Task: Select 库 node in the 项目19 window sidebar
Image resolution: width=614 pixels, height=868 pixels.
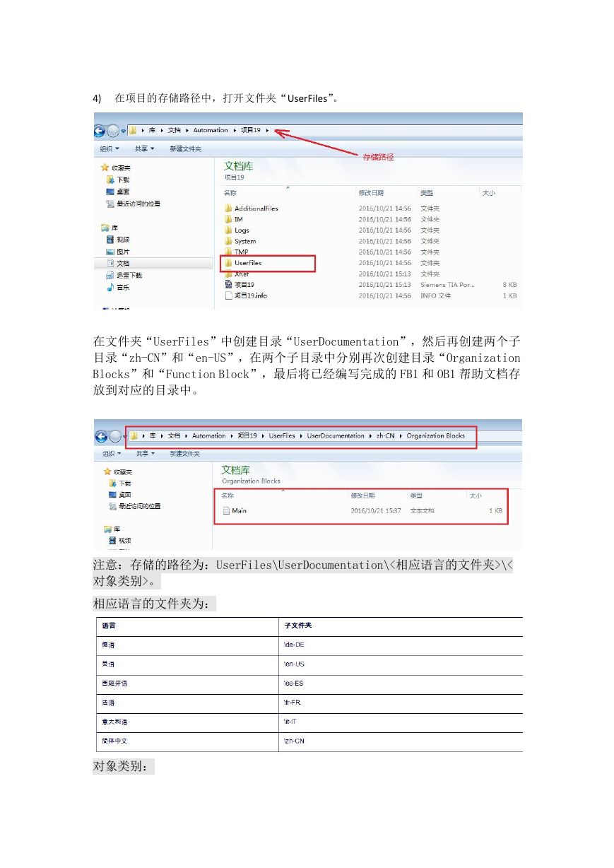Action: pos(110,228)
